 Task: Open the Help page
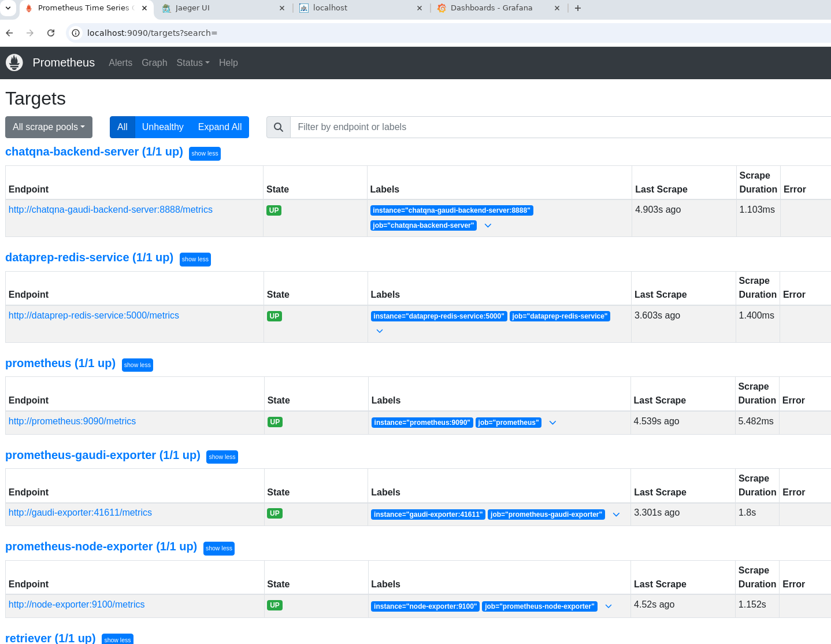pos(228,62)
